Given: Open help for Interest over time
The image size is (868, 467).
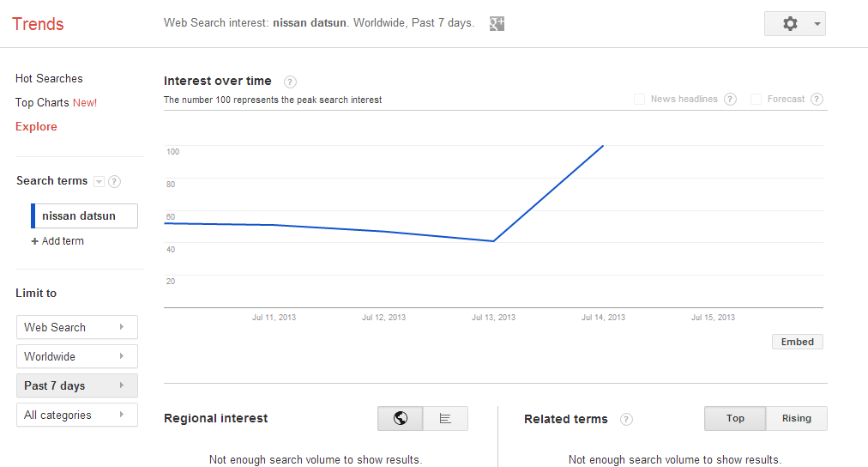Looking at the screenshot, I should tap(290, 82).
